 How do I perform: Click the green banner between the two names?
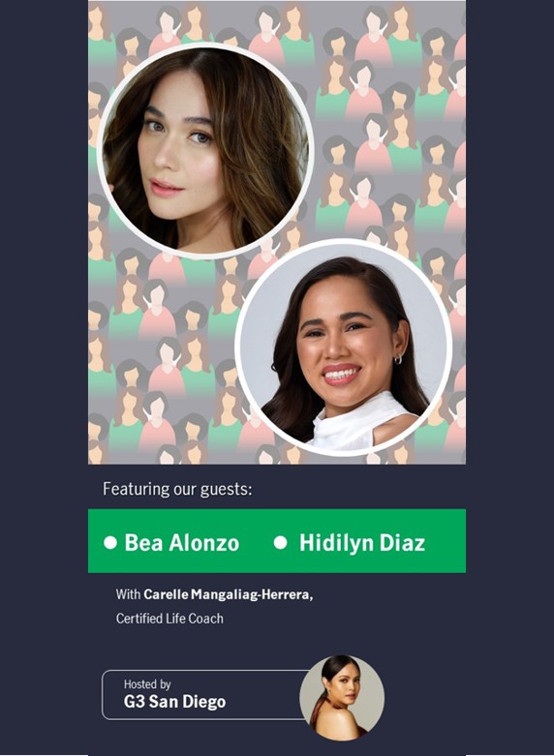(x=257, y=543)
